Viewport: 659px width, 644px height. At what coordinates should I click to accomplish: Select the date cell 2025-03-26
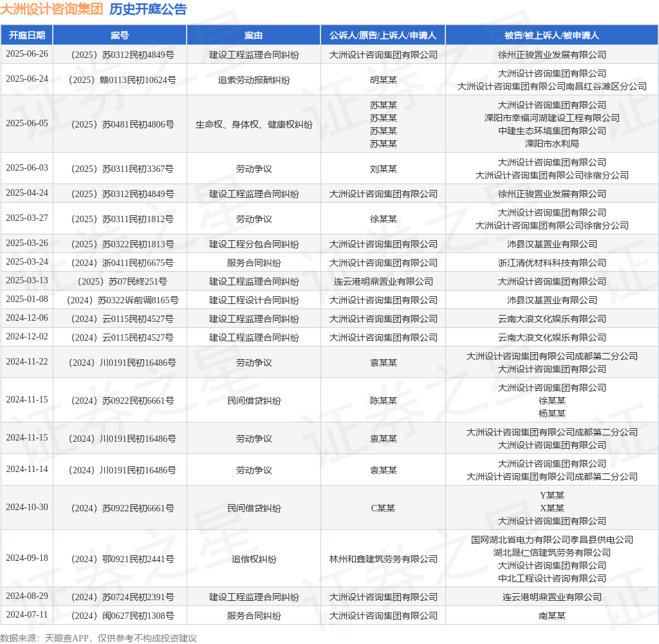point(27,243)
